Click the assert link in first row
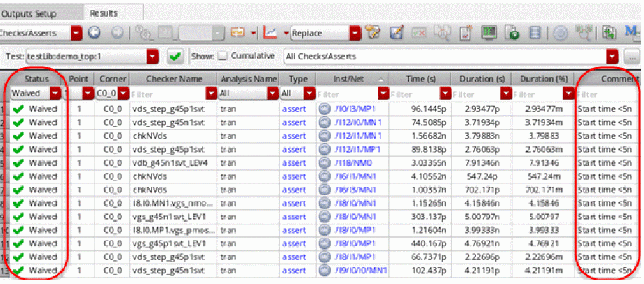Screen dimensions: 644x284 [x=294, y=109]
